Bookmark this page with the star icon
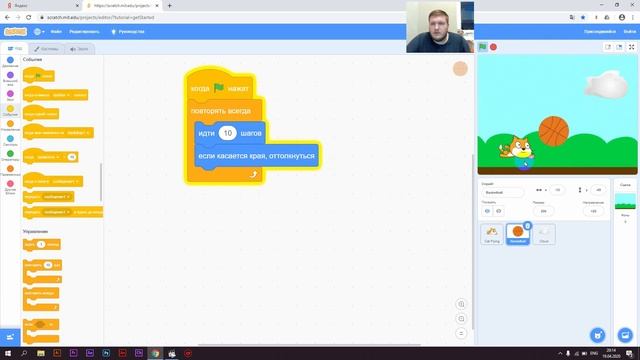The height and width of the screenshot is (360, 640). coord(583,18)
